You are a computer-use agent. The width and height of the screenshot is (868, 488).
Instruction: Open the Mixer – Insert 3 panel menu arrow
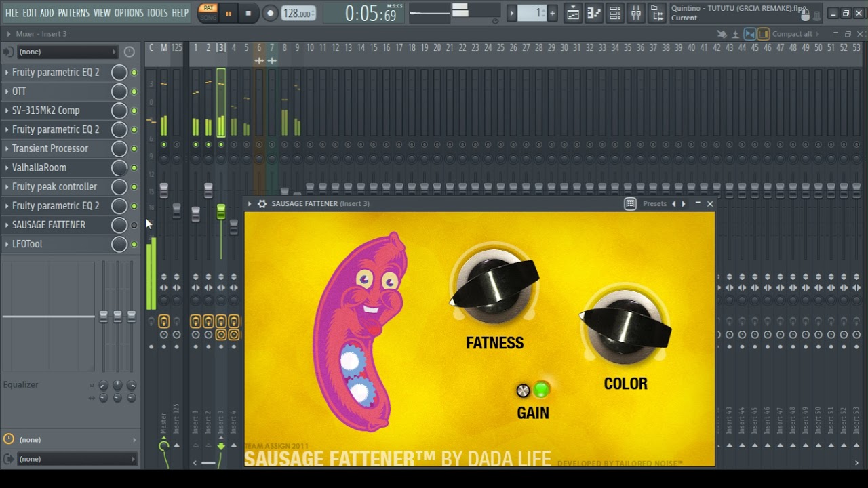click(9, 33)
